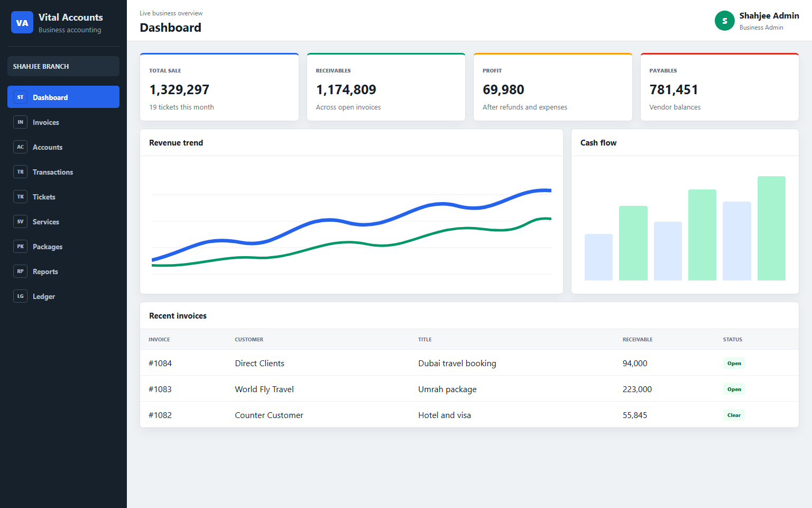Screen dimensions: 812x508
Task: Open the Dashboard menu item
Action: tap(63, 97)
